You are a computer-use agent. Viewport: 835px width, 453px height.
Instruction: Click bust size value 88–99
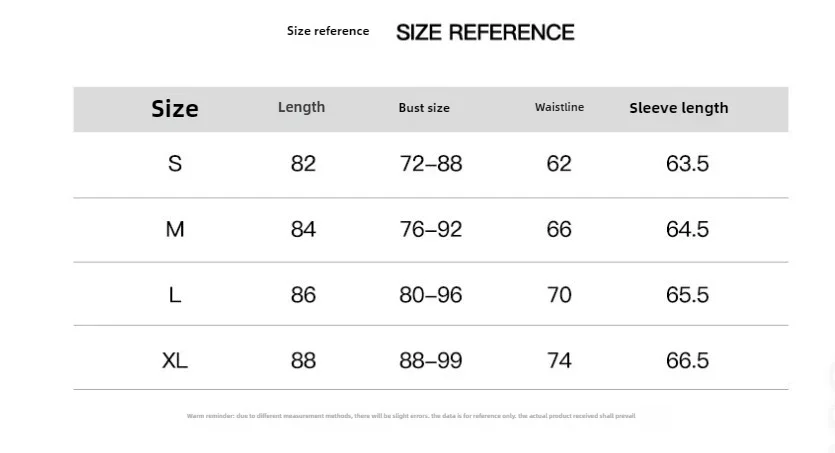coord(431,361)
